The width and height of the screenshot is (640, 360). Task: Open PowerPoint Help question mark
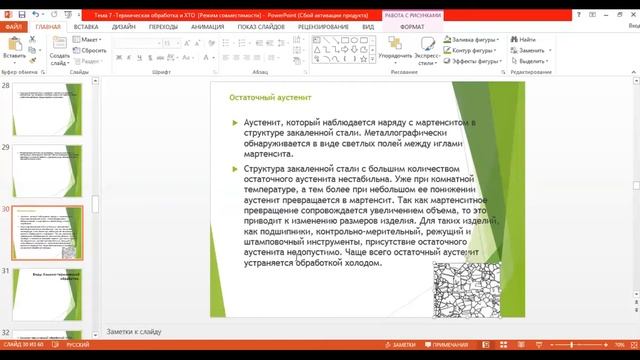coord(578,15)
